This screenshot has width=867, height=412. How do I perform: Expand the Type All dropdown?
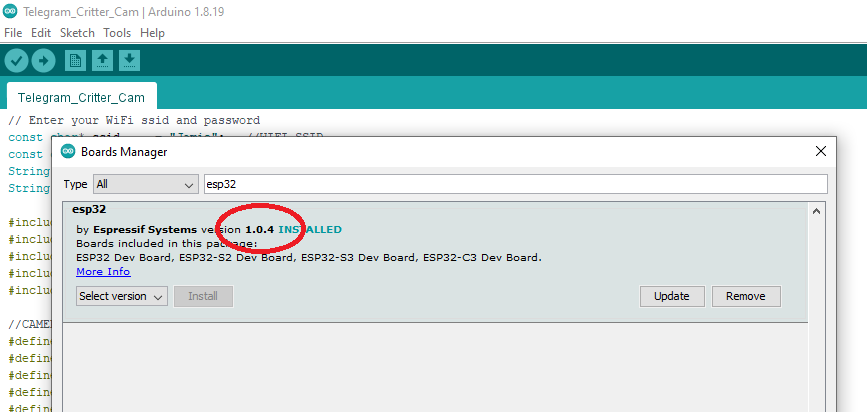click(146, 184)
